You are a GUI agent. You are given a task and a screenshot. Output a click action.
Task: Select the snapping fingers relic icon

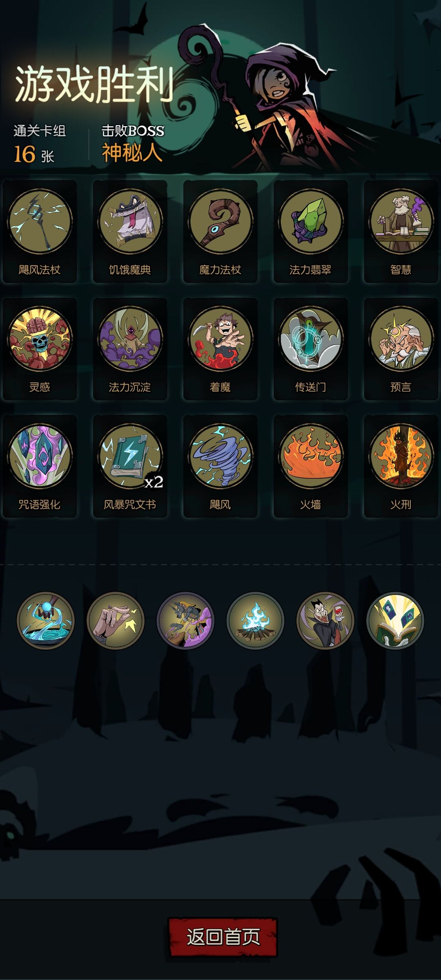point(116,620)
